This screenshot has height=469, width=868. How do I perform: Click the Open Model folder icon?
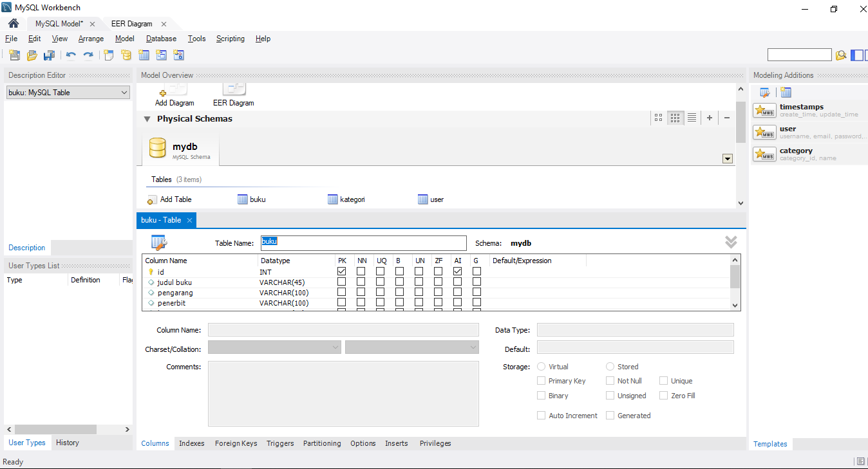pos(32,55)
